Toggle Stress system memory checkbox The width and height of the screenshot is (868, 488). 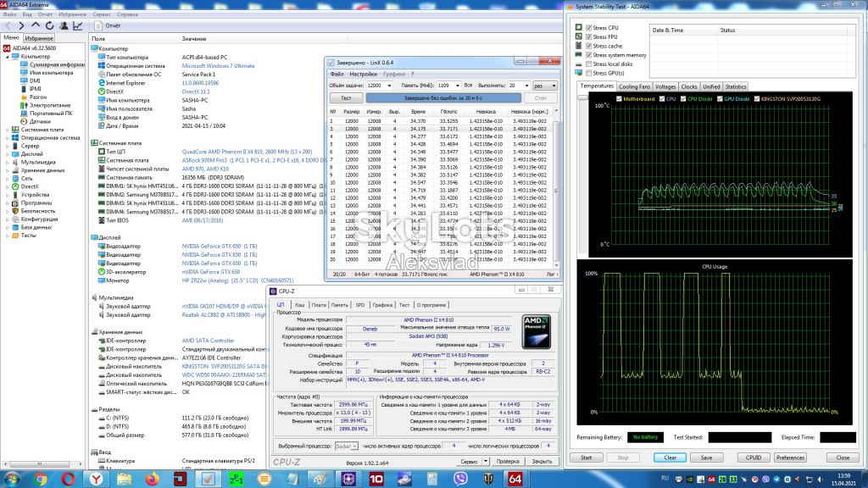tap(589, 55)
